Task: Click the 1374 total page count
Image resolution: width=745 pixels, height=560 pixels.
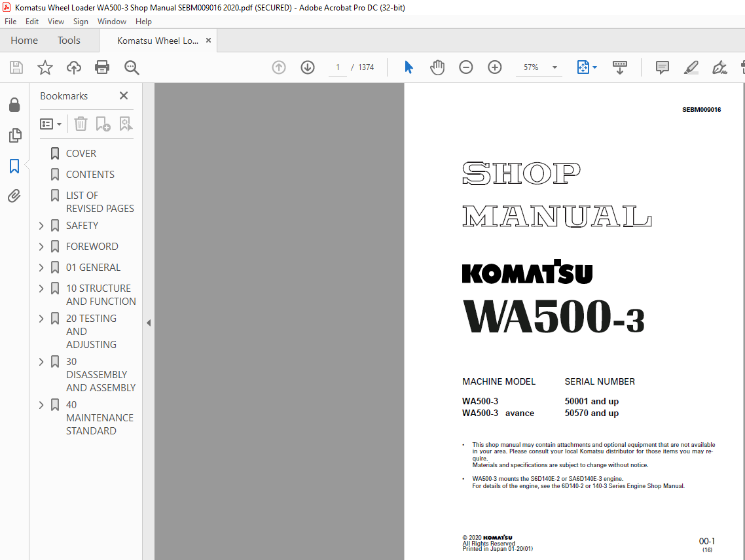Action: 366,67
